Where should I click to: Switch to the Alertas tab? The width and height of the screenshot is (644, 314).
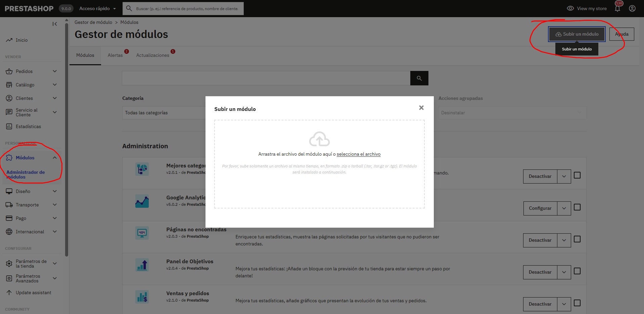(x=115, y=55)
